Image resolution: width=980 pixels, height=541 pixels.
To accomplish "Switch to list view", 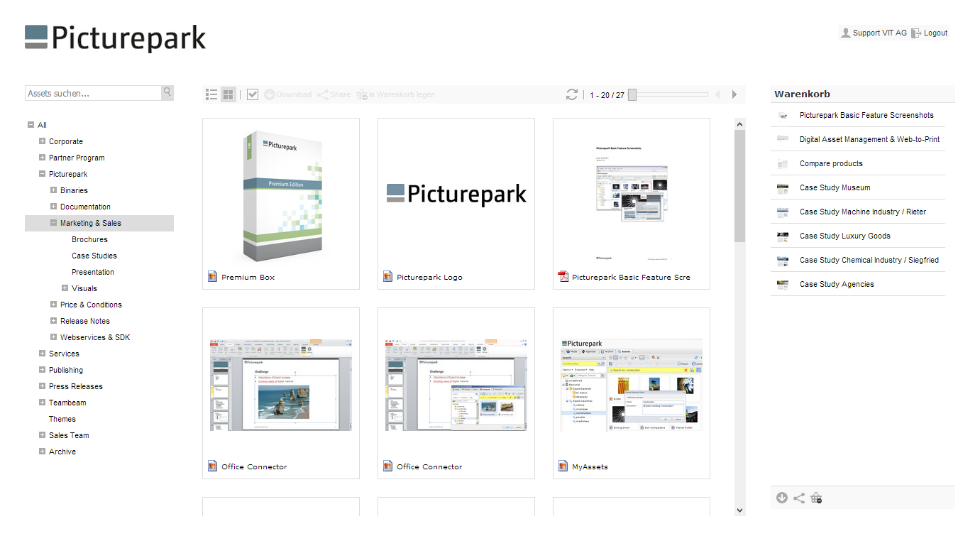I will [211, 94].
